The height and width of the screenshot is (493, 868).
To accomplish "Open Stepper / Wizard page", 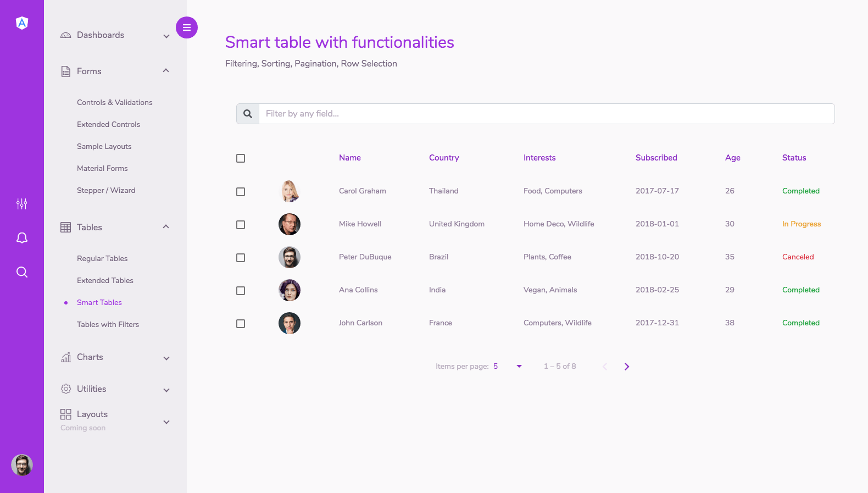I will (106, 190).
